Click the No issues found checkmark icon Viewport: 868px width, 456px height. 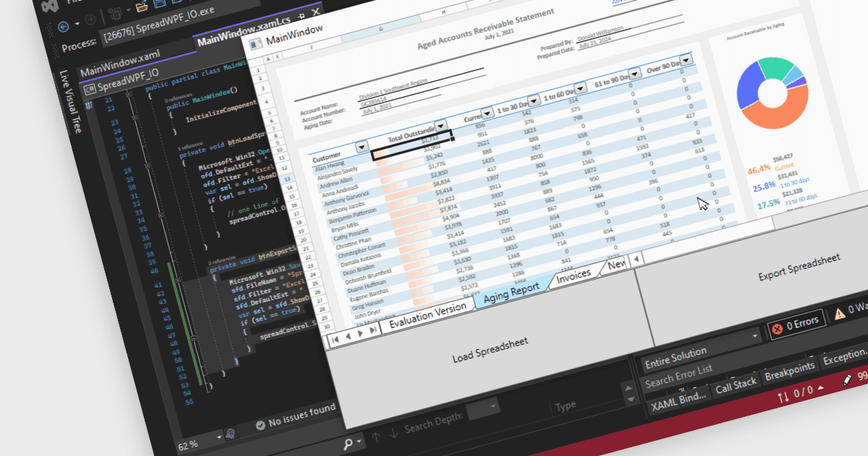pos(260,426)
